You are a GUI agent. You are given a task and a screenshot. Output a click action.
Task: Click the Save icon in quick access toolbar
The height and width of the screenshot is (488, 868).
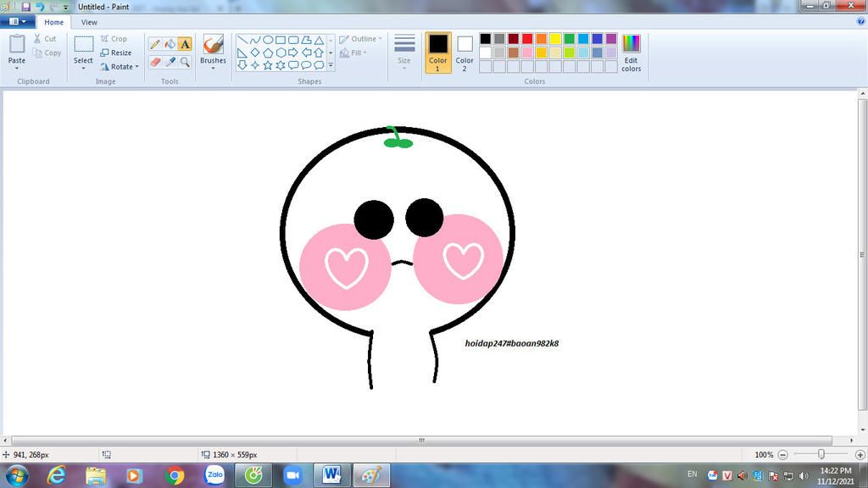pyautogui.click(x=26, y=7)
